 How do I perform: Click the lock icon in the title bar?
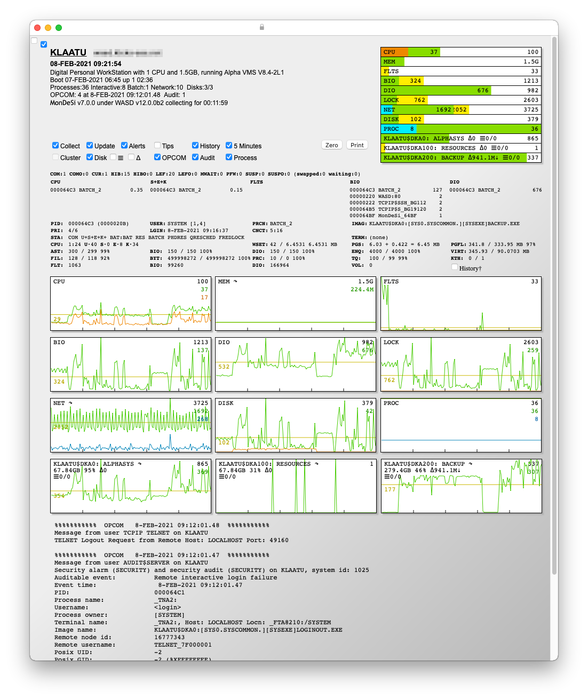[x=261, y=27]
